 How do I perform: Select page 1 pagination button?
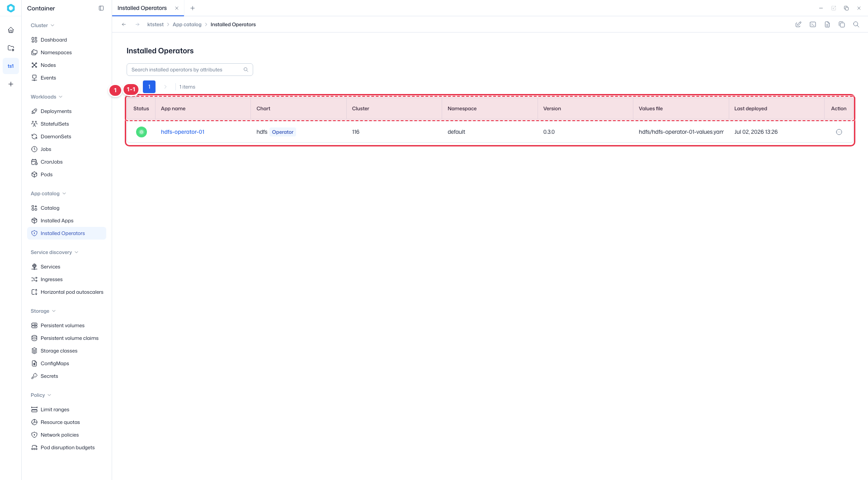(149, 87)
